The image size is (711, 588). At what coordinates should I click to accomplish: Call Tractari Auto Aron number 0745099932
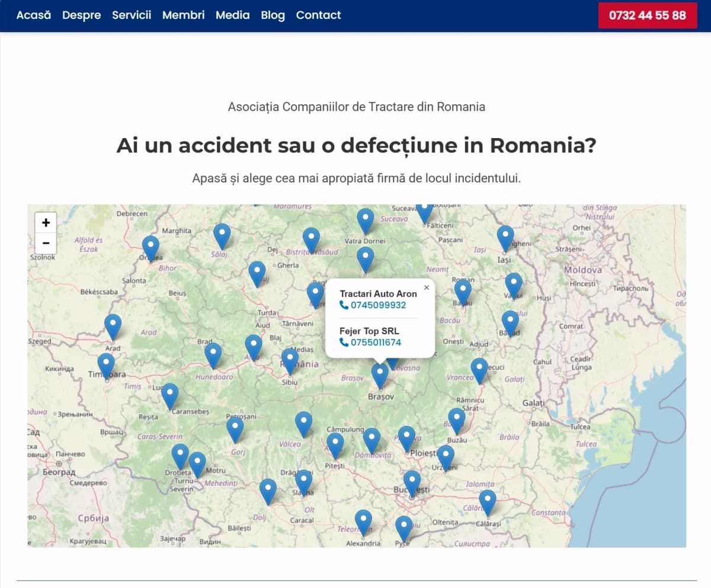pyautogui.click(x=378, y=305)
